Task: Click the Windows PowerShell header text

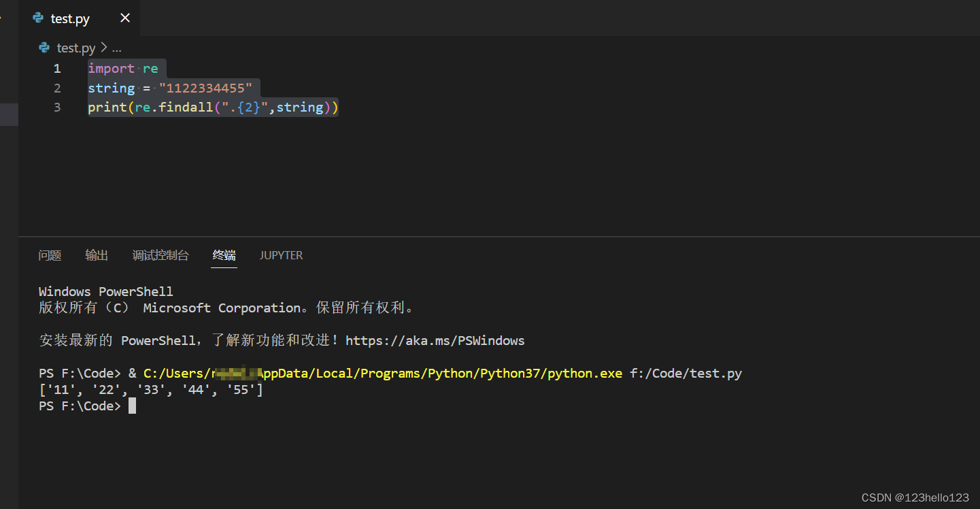Action: pos(106,291)
